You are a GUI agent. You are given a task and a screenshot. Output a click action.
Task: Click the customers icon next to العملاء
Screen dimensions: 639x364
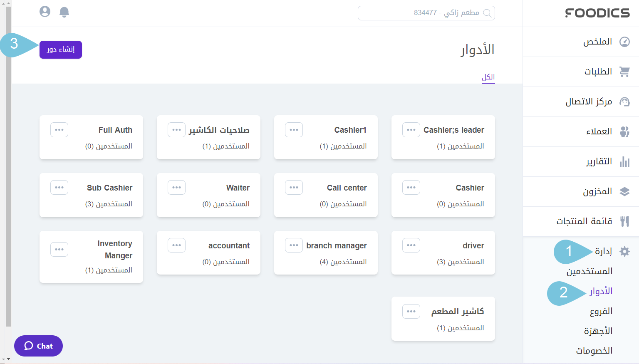coord(625,131)
